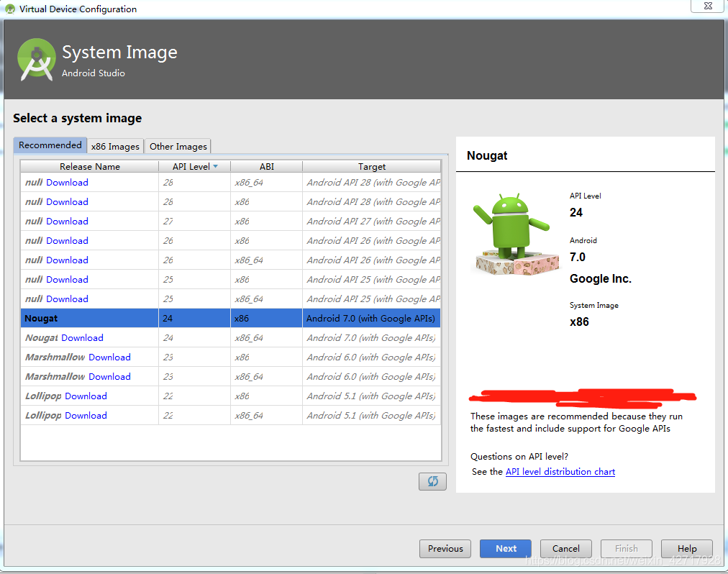
Task: Click ABI x86 cell in the selected Nougat row
Action: pos(266,319)
